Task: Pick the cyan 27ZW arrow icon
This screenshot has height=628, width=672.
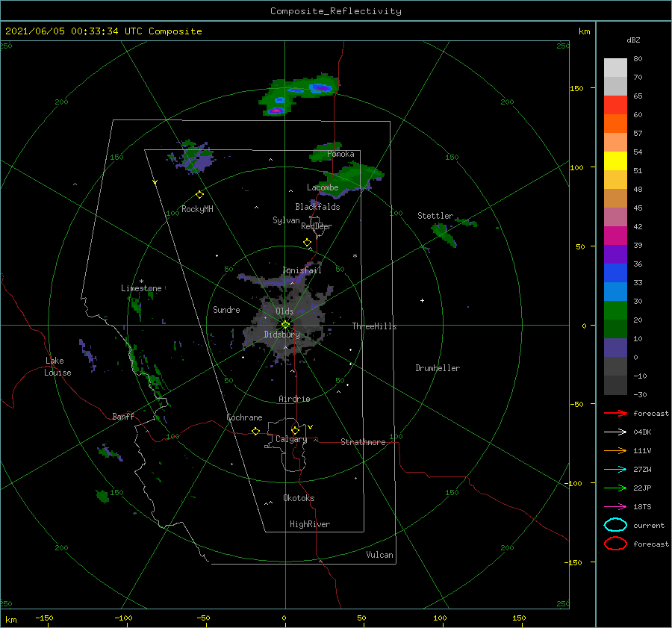Action: coord(615,470)
